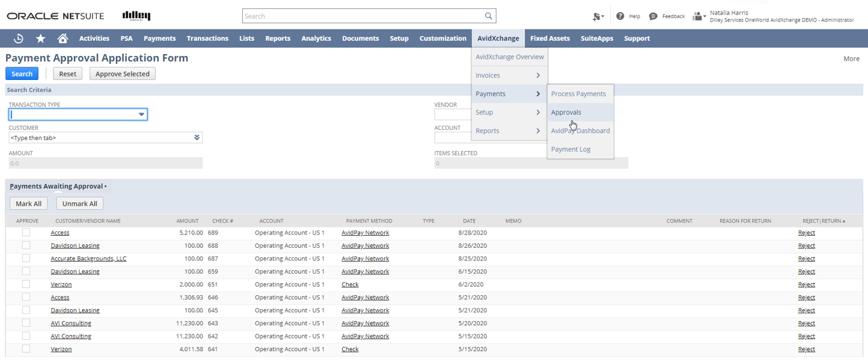Open the Payments Awaiting Approval subtab
The width and height of the screenshot is (868, 362).
pyautogui.click(x=58, y=186)
